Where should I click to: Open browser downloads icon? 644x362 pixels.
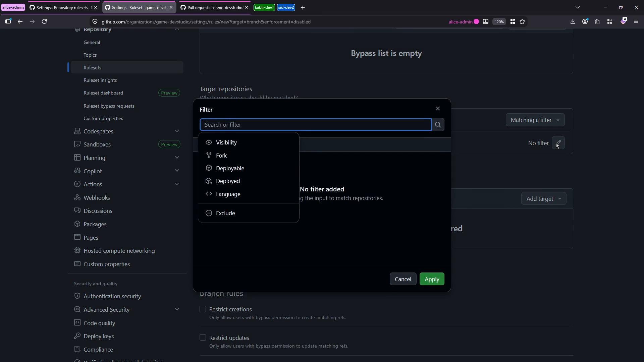click(x=573, y=22)
